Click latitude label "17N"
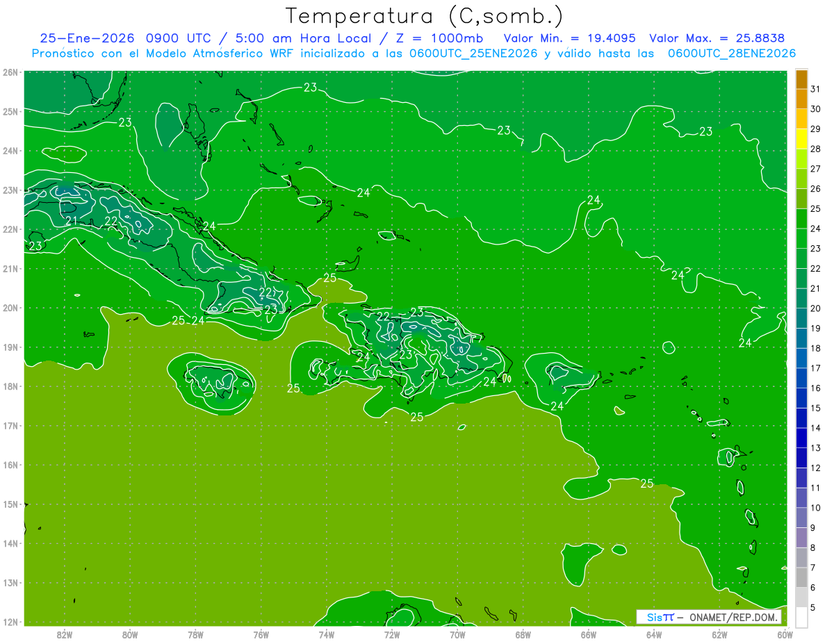The image size is (834, 644). pos(10,426)
